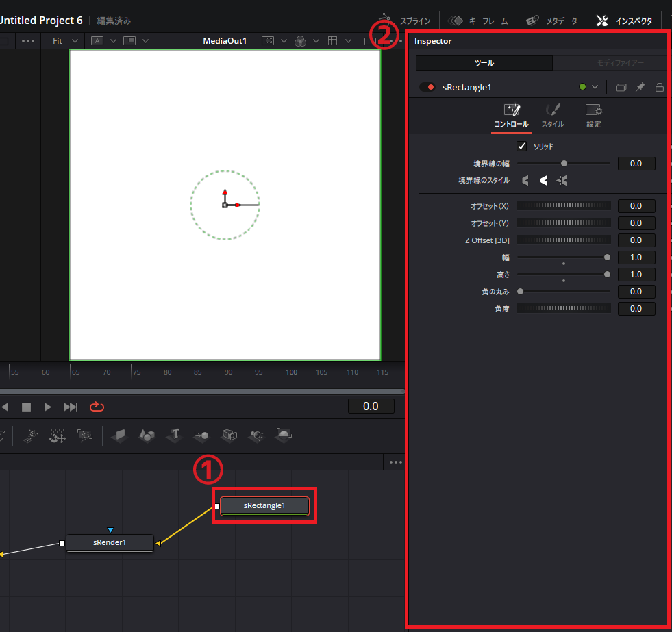Click the オフセット(X) value field
672x632 pixels.
[x=636, y=206]
